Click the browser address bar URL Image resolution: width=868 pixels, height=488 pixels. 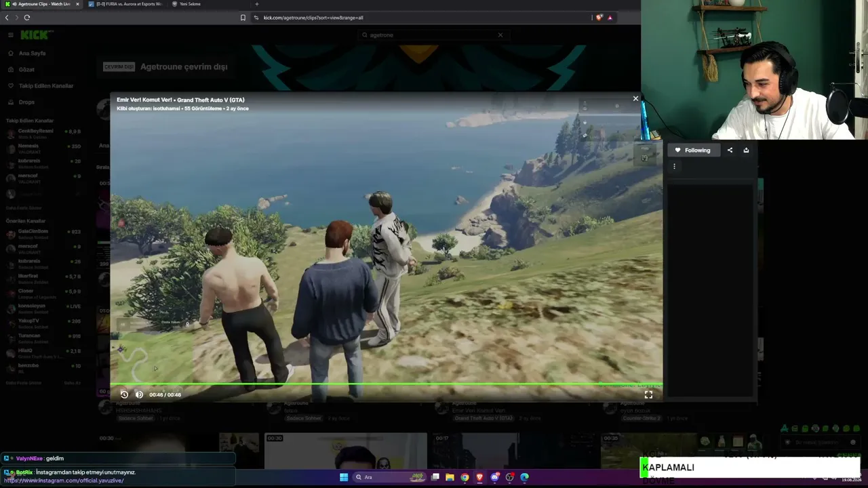(x=313, y=18)
